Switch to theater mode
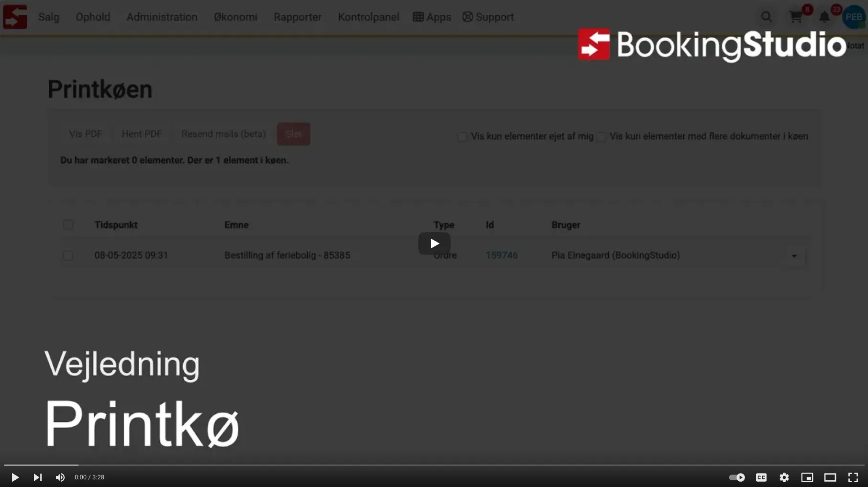Viewport: 868px width, 487px height. 830,477
